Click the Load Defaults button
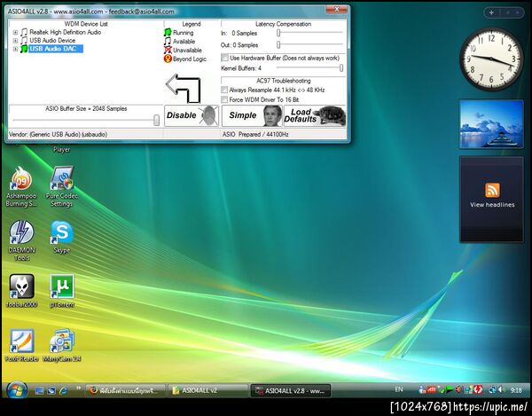532x416 pixels. (315, 115)
